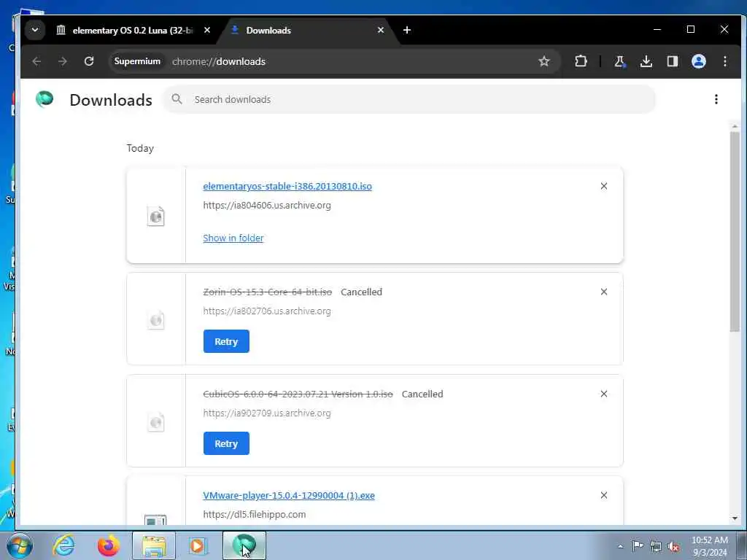Click the CubicOS iso file icon
747x560 pixels.
pyautogui.click(x=156, y=422)
